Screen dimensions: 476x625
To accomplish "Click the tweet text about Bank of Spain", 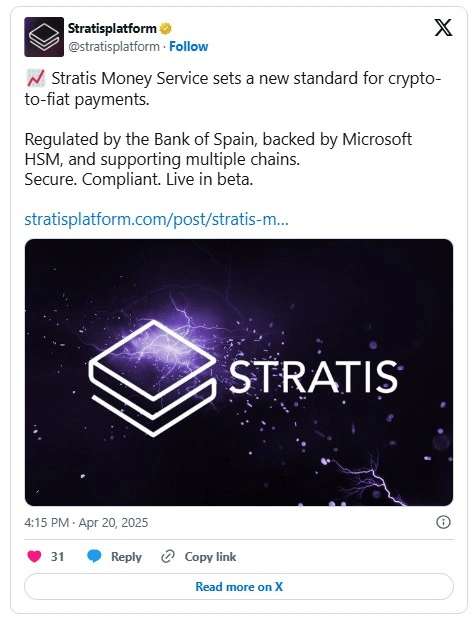I will point(218,159).
